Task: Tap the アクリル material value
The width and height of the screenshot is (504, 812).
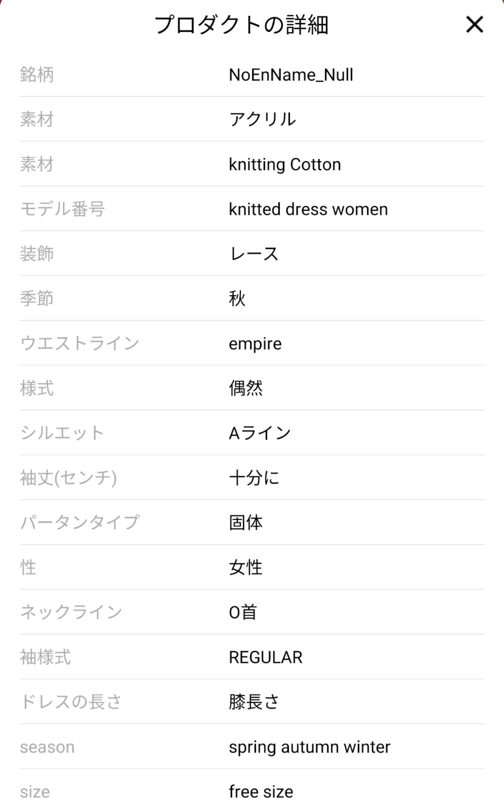Action: (263, 119)
